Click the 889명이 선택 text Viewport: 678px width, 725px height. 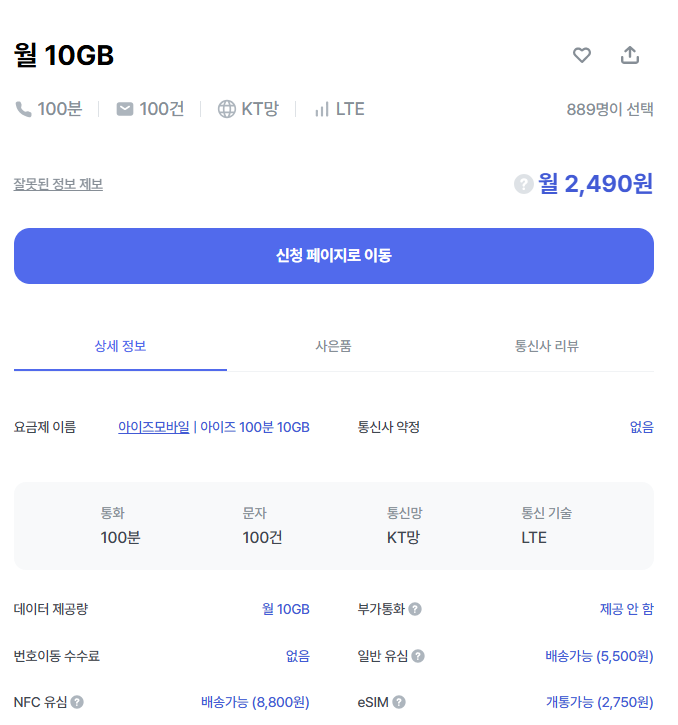coord(610,109)
